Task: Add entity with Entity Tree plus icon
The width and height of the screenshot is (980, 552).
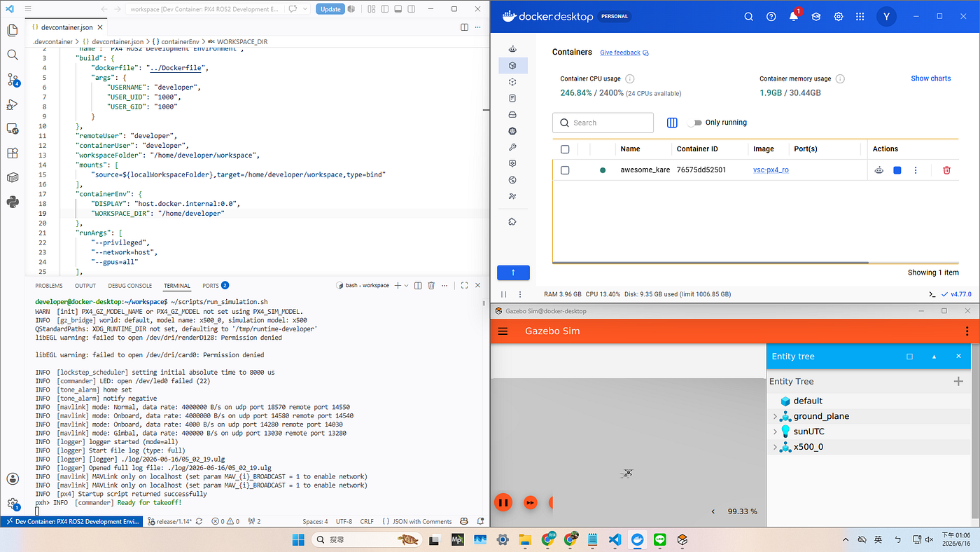Action: click(x=958, y=381)
